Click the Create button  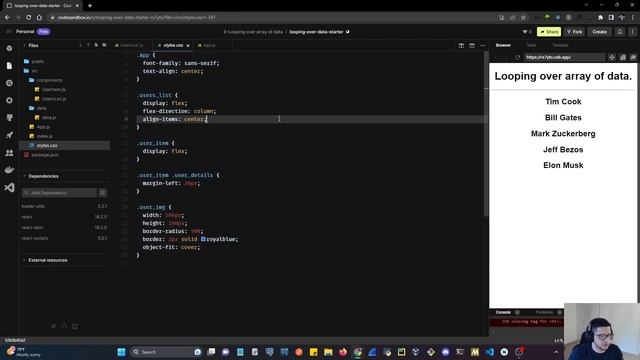click(x=600, y=32)
